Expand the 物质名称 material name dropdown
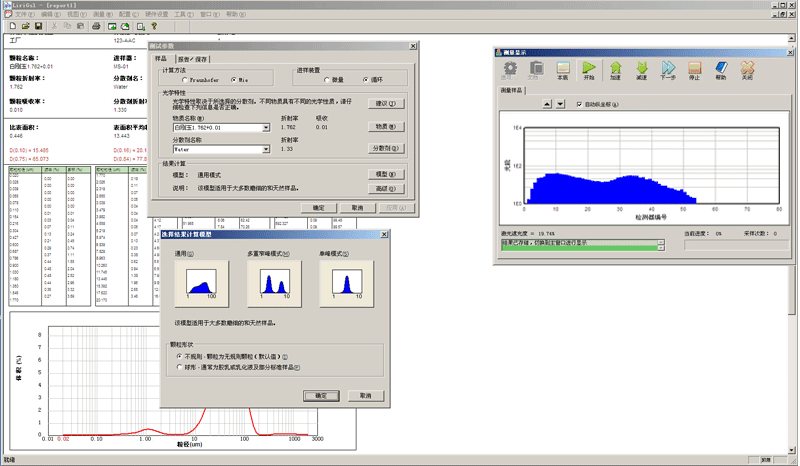 pyautogui.click(x=268, y=128)
